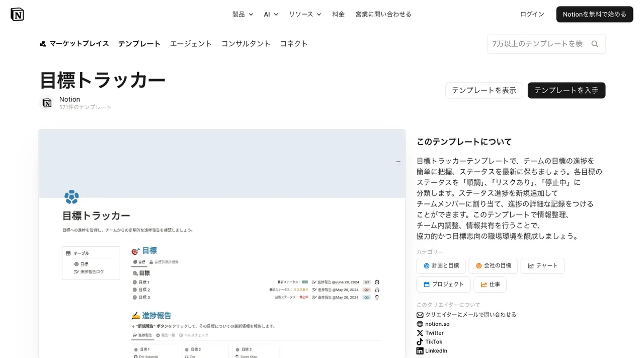Select the エージェント tab

(x=191, y=44)
